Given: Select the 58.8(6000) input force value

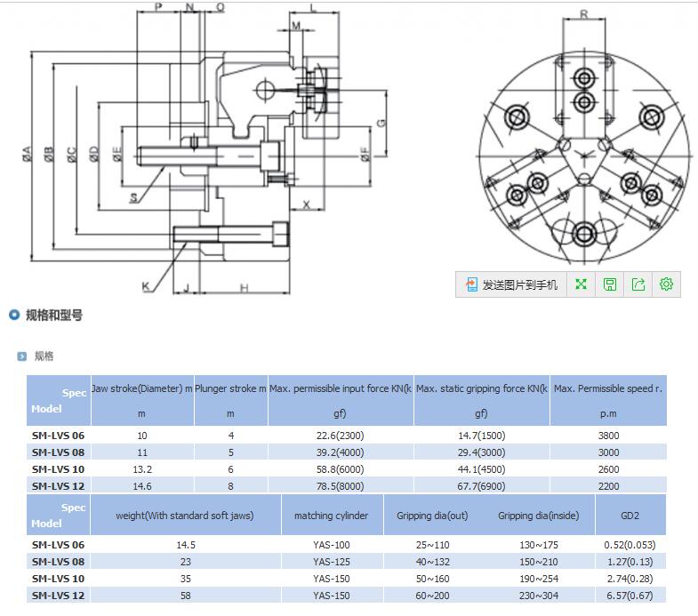Looking at the screenshot, I should (340, 469).
